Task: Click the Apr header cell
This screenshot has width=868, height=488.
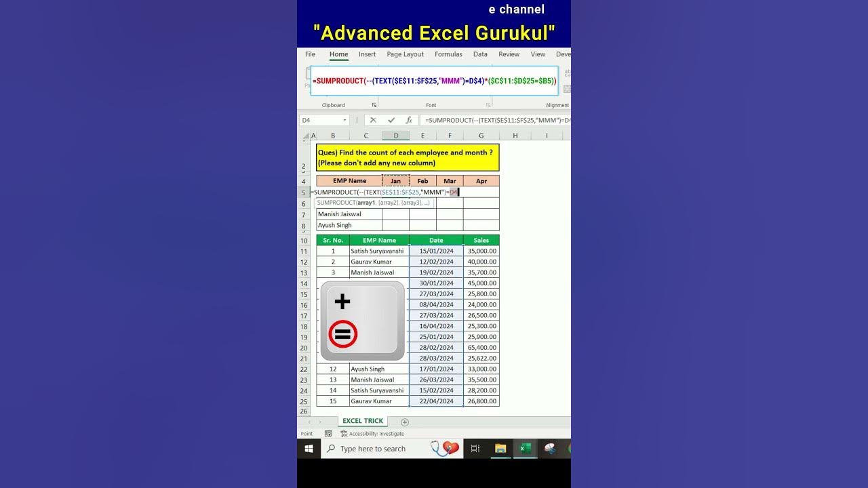Action: tap(481, 181)
